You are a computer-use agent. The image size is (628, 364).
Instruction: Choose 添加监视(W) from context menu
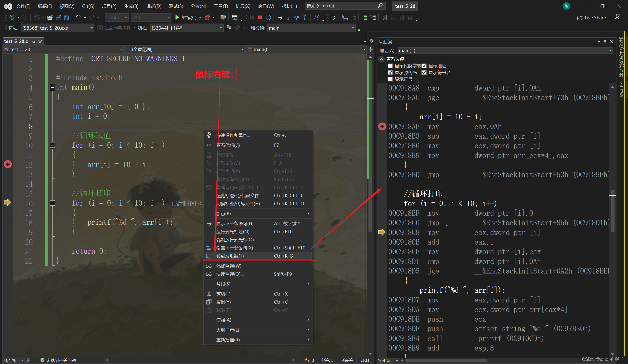click(x=258, y=266)
